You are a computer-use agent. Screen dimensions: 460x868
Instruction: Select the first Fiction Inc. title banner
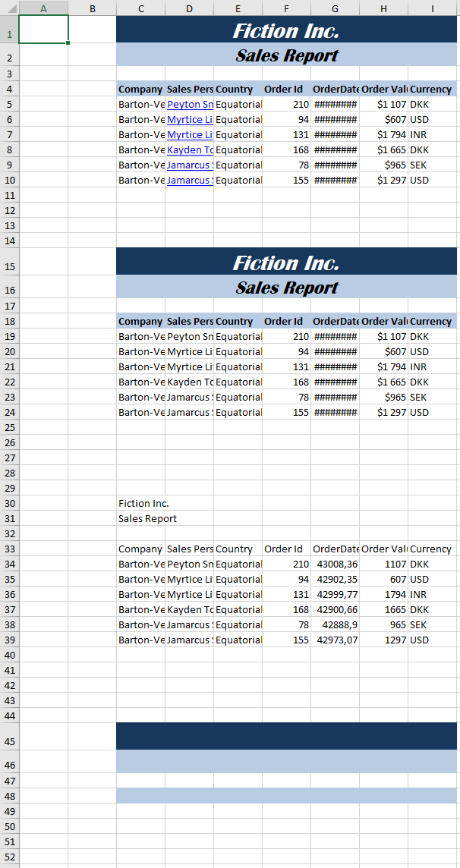[286, 30]
